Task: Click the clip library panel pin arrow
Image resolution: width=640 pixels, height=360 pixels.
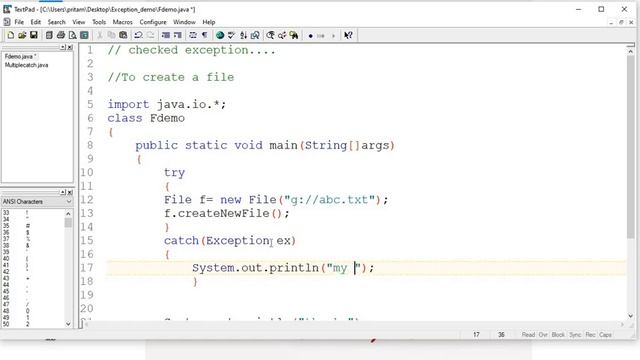Action: coord(63,192)
